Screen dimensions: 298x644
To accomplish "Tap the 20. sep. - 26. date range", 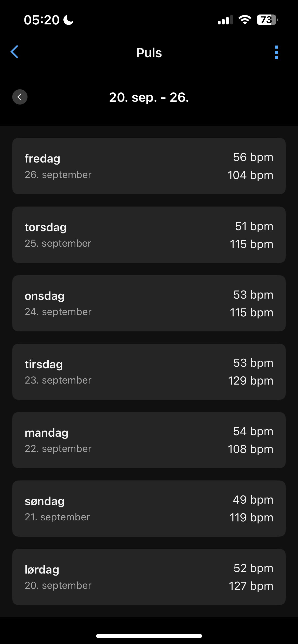I will tap(149, 97).
